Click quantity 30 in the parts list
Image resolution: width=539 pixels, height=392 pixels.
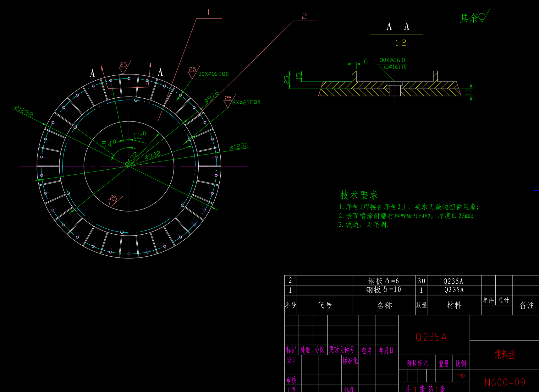(x=421, y=281)
